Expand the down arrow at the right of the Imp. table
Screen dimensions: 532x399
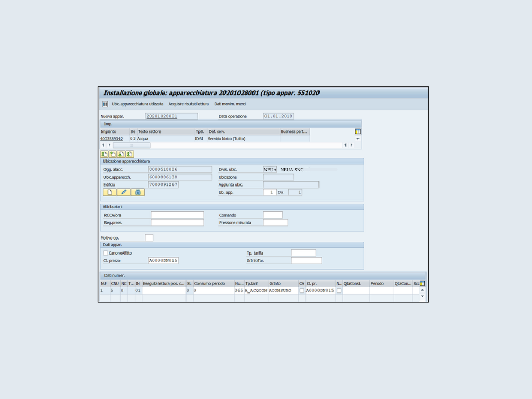click(357, 139)
